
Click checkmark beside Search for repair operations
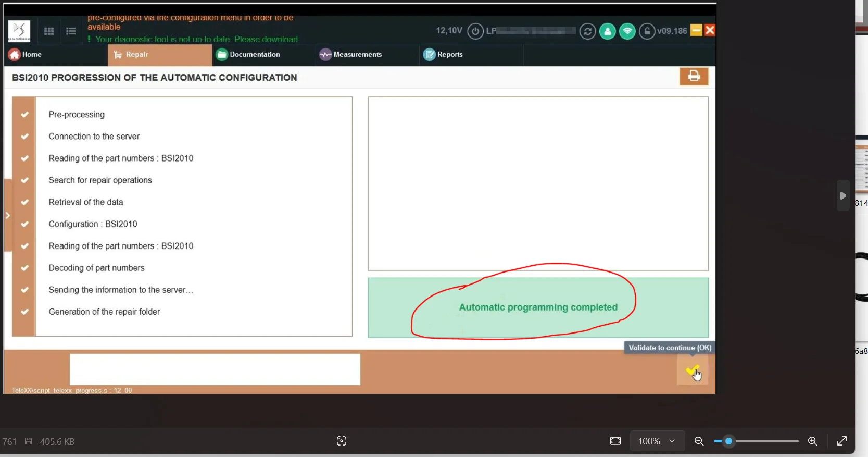pyautogui.click(x=24, y=180)
